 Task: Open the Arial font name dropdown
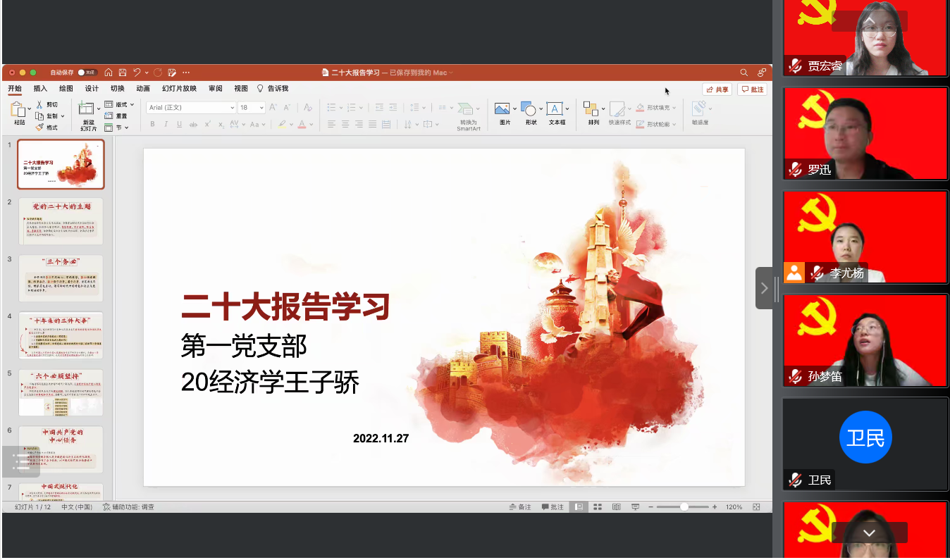click(x=232, y=108)
